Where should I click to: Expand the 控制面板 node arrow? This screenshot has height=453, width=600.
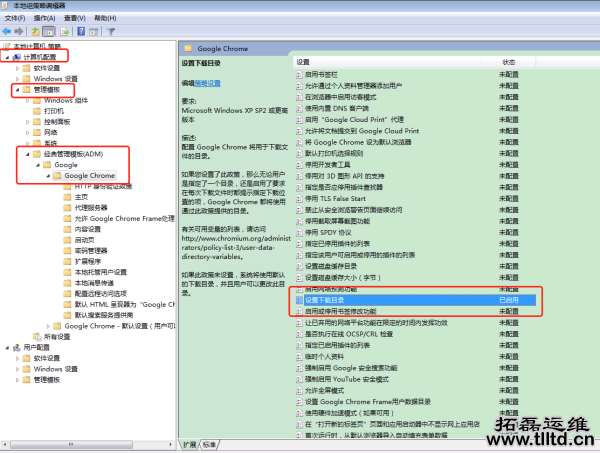[28, 122]
